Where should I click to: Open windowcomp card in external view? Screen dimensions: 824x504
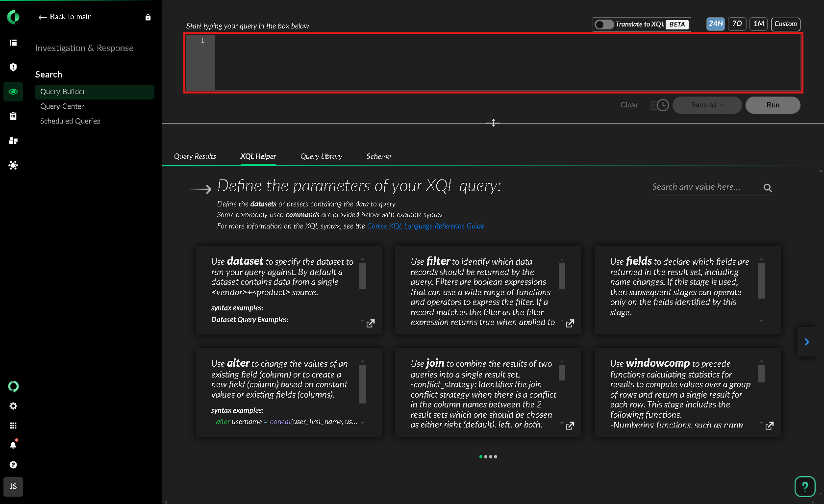(770, 426)
